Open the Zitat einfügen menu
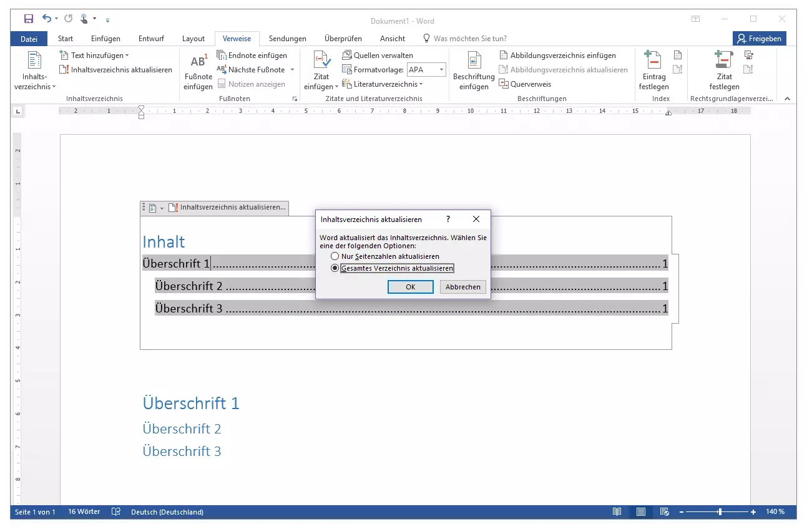Image resolution: width=807 pixels, height=532 pixels. coord(321,71)
